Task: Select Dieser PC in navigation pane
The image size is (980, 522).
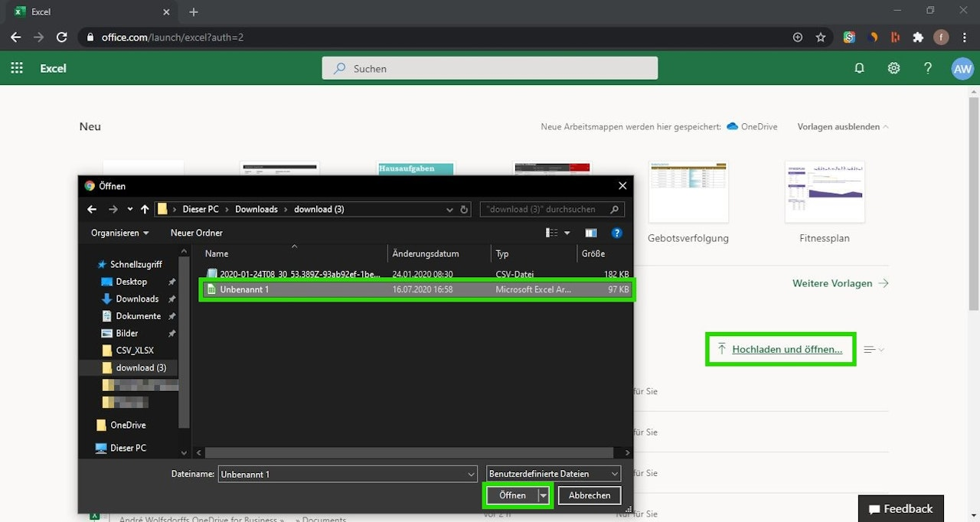Action: pyautogui.click(x=128, y=448)
